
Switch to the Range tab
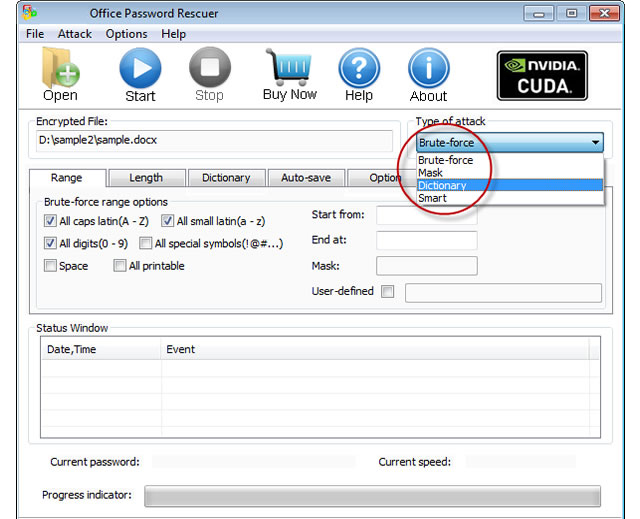click(x=67, y=178)
